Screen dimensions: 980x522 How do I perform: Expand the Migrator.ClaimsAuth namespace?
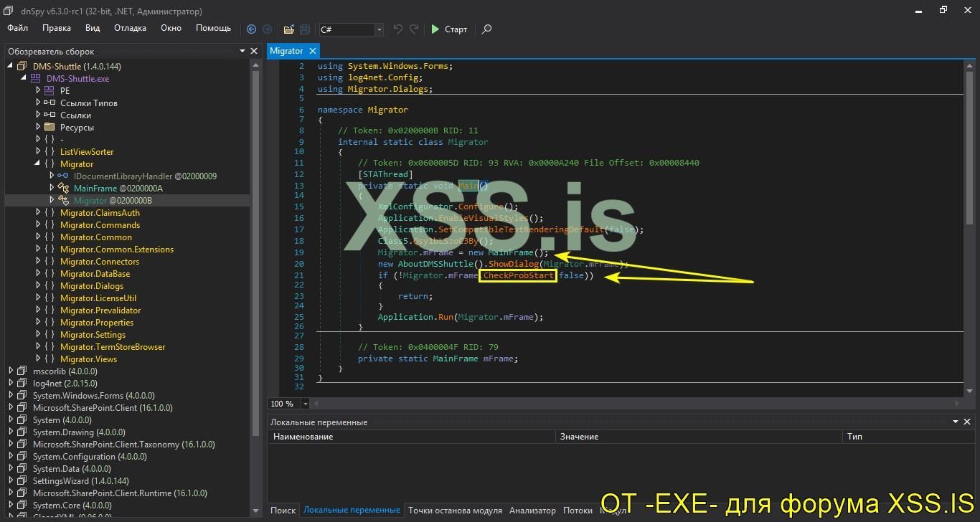point(38,213)
